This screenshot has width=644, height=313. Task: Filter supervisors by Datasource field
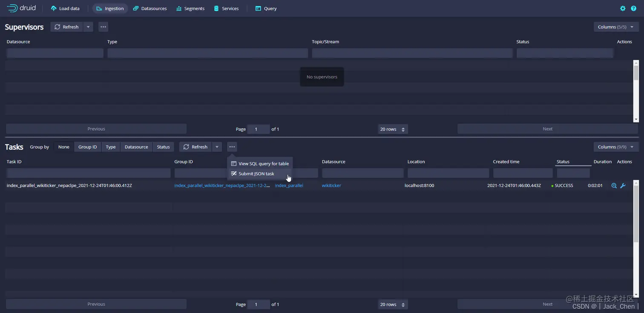point(55,53)
